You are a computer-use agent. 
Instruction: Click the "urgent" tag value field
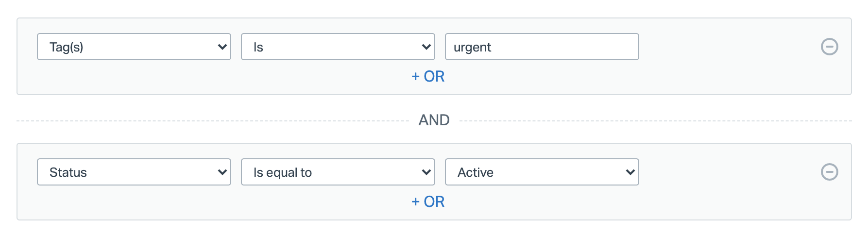[542, 47]
